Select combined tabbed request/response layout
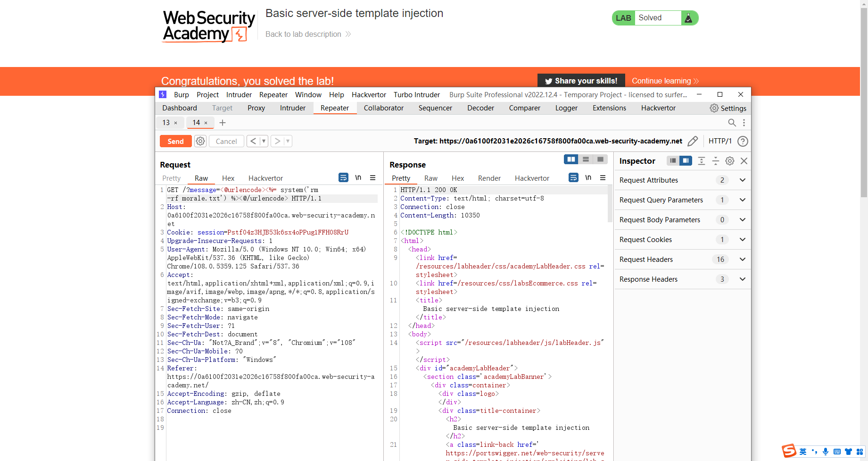Viewport: 868px width, 461px height. (601, 159)
